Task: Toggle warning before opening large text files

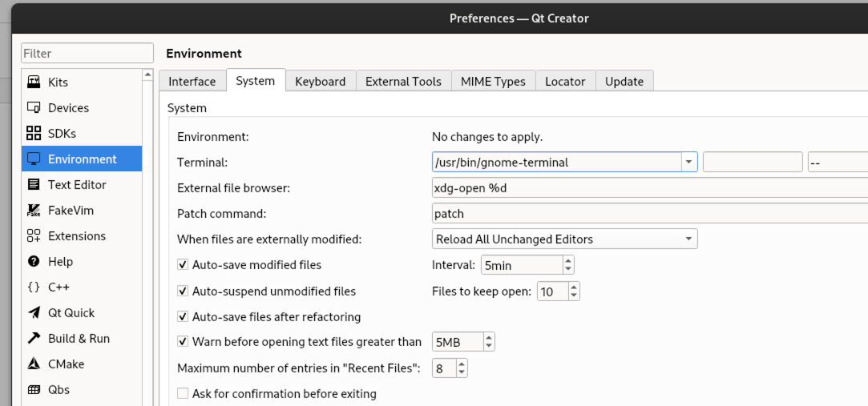Action: (183, 342)
